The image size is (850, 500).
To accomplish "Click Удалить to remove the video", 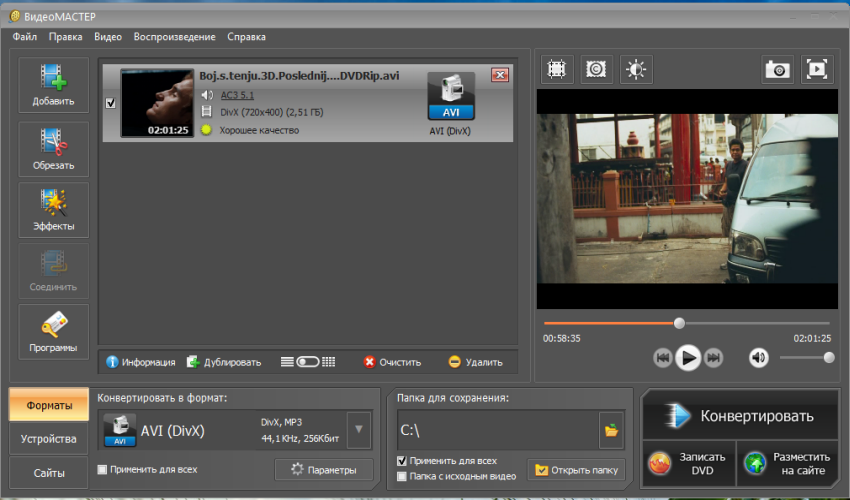I will (475, 362).
